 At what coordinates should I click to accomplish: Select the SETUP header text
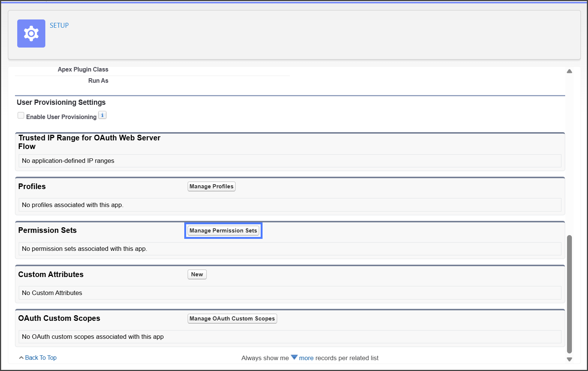point(59,25)
